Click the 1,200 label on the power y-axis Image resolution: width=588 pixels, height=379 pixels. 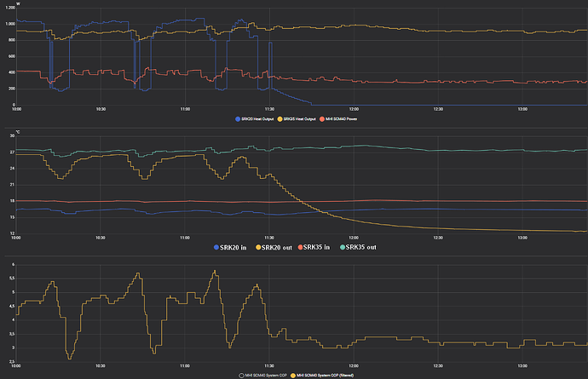(9, 8)
